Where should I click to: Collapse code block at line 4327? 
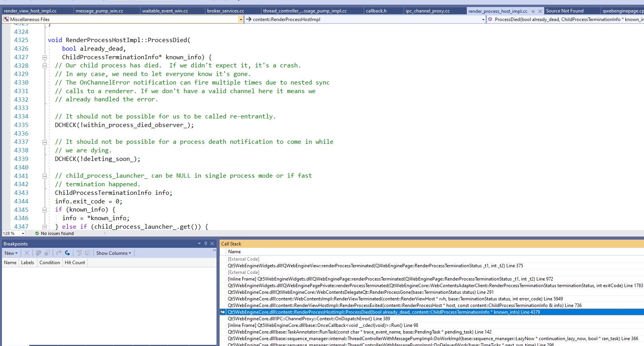tap(44, 57)
